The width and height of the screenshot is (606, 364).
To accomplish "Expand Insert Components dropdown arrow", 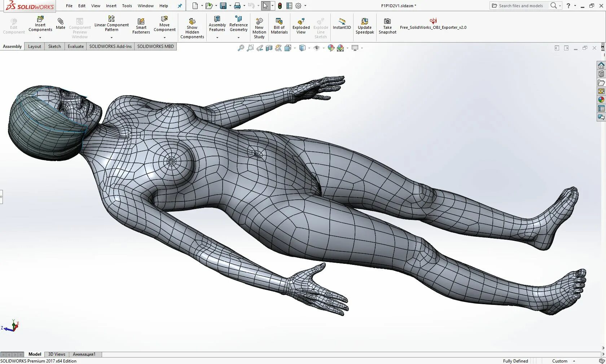I will [40, 37].
